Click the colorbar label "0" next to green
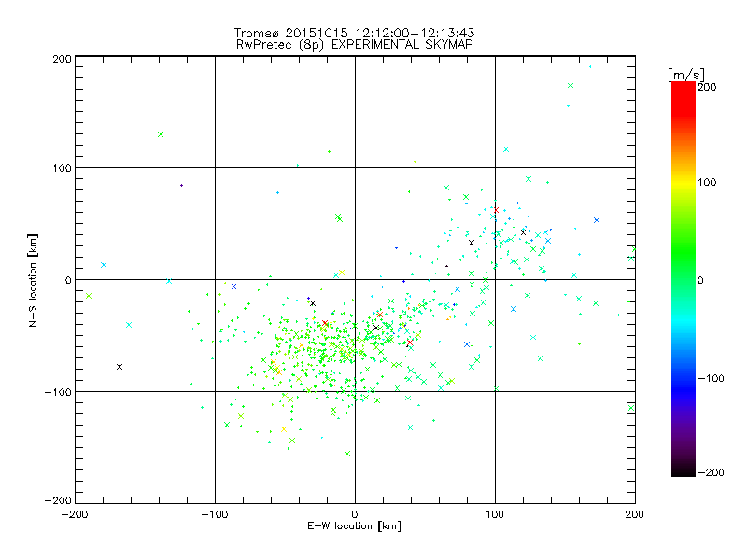This screenshot has height=560, width=747. [700, 280]
